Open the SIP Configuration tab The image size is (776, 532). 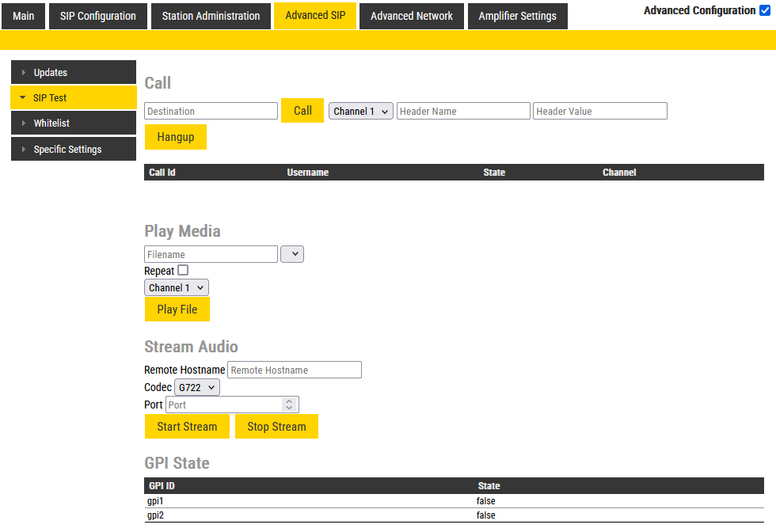pyautogui.click(x=98, y=16)
